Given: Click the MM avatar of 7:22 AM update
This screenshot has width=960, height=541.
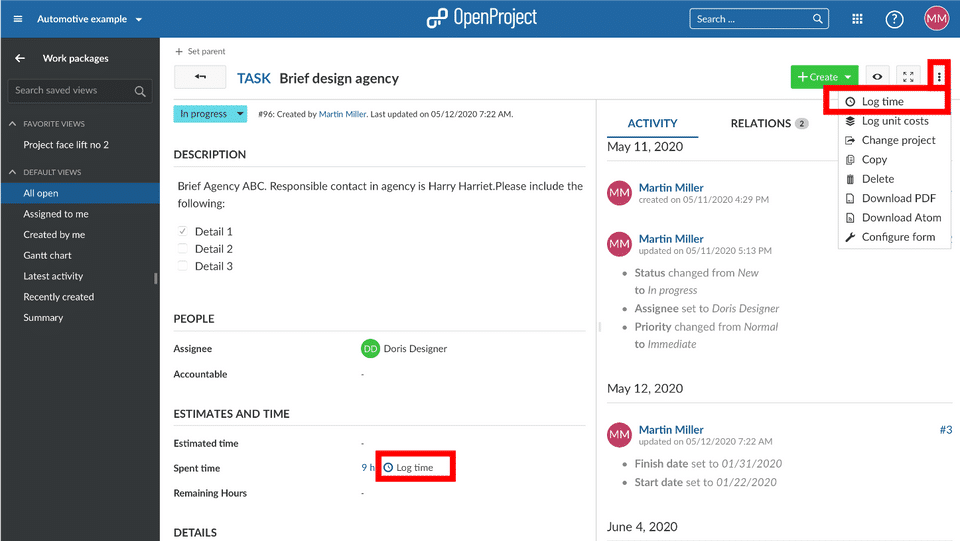Looking at the screenshot, I should pos(619,435).
